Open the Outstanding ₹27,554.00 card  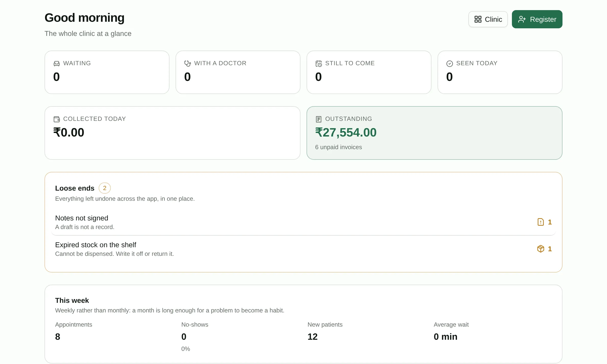pyautogui.click(x=434, y=133)
